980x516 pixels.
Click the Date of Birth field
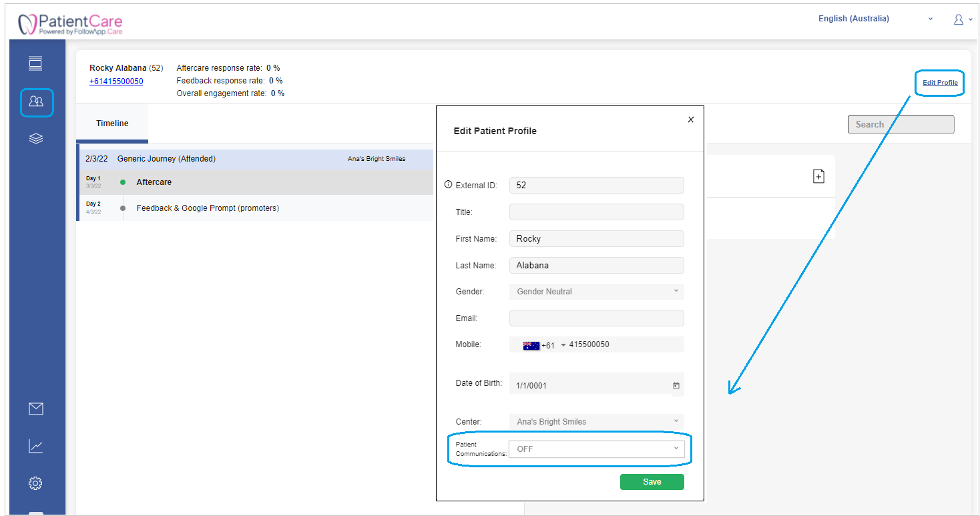(597, 385)
